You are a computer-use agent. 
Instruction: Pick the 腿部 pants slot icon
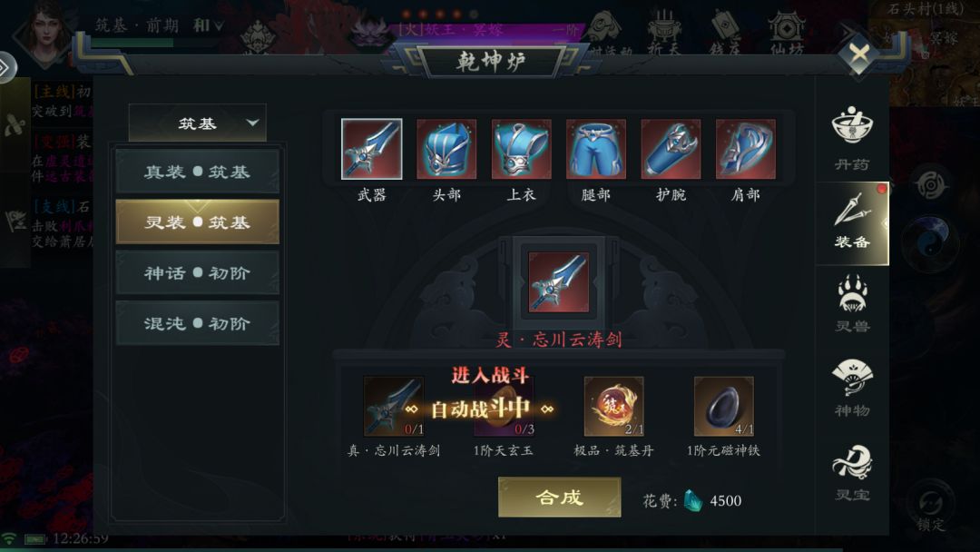[x=595, y=149]
